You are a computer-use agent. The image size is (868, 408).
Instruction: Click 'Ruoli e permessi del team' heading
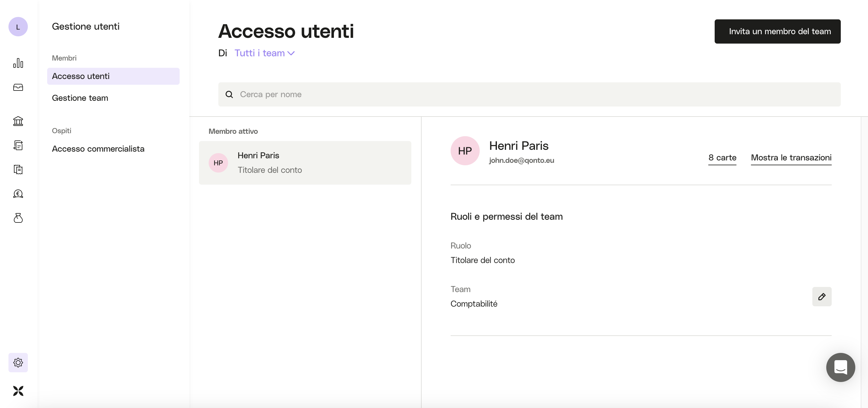point(507,216)
